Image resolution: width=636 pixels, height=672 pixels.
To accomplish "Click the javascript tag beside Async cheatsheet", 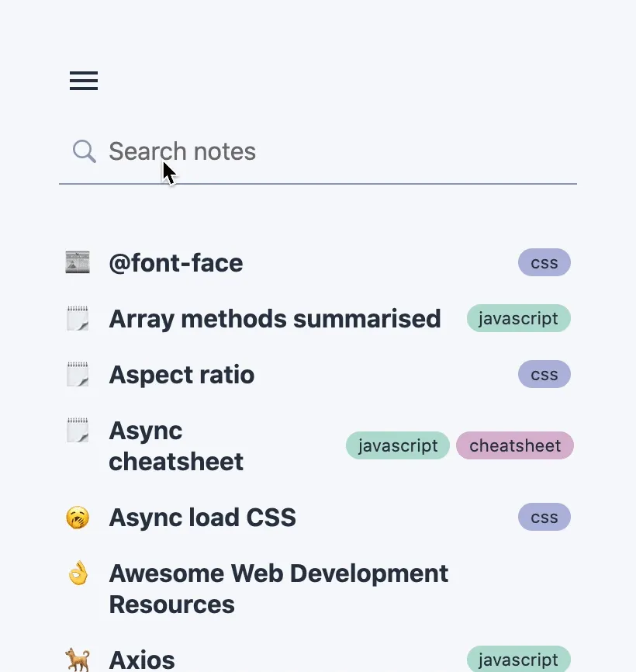I will [397, 445].
